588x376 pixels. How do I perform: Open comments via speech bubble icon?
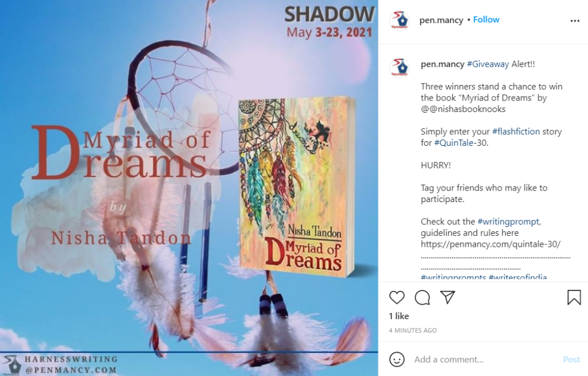click(422, 298)
